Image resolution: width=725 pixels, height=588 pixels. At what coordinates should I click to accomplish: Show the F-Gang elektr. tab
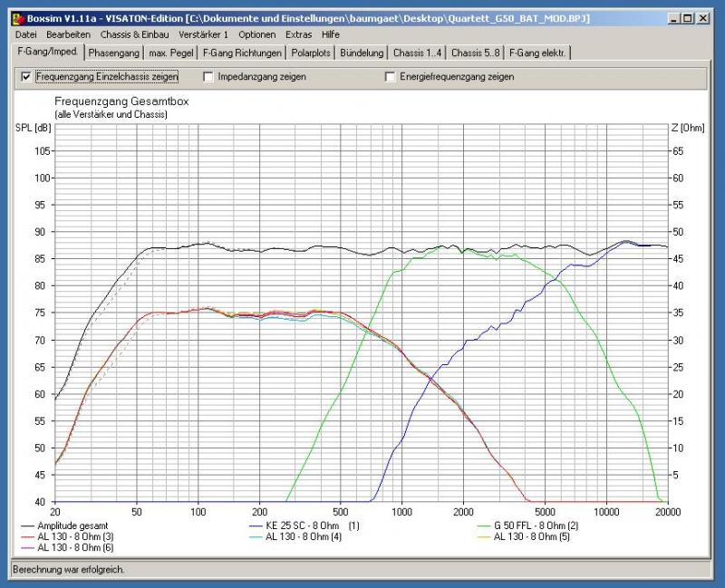tap(538, 53)
